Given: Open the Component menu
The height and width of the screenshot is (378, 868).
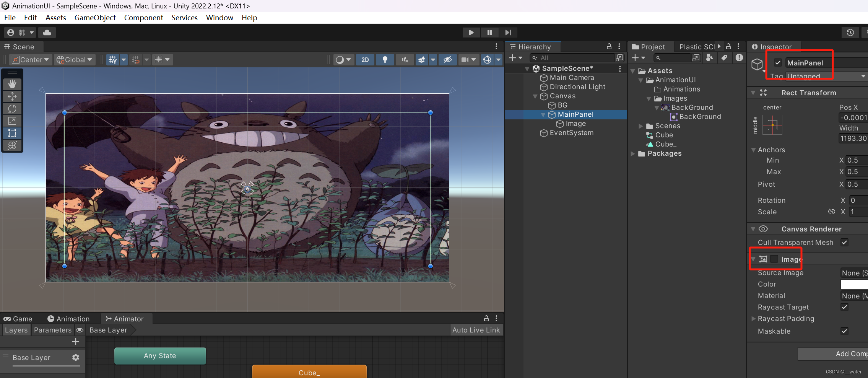Looking at the screenshot, I should (x=143, y=18).
